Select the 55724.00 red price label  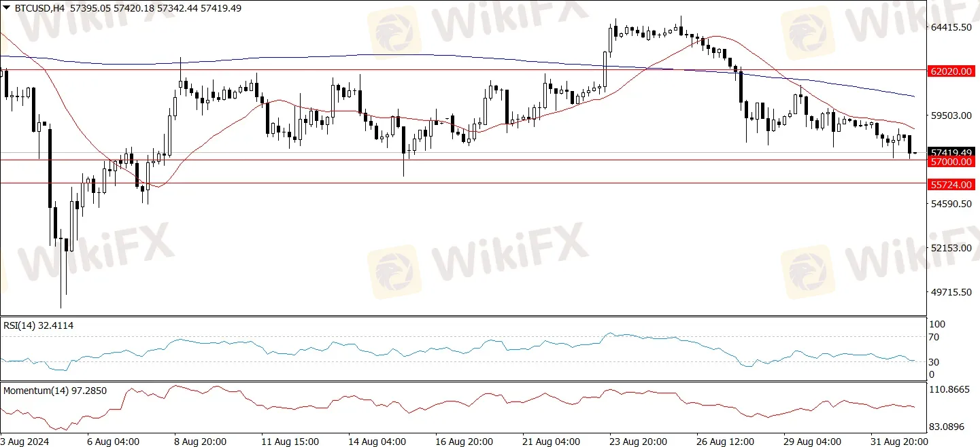coord(951,184)
